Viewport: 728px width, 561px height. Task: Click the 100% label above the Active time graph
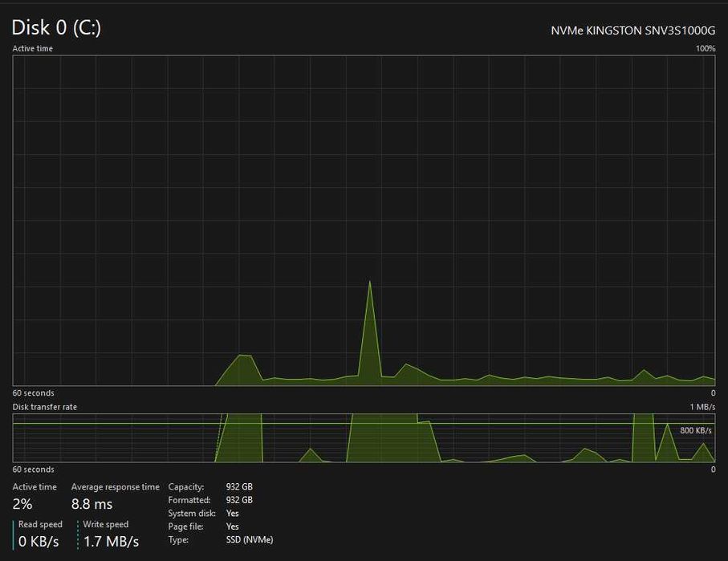coord(706,48)
